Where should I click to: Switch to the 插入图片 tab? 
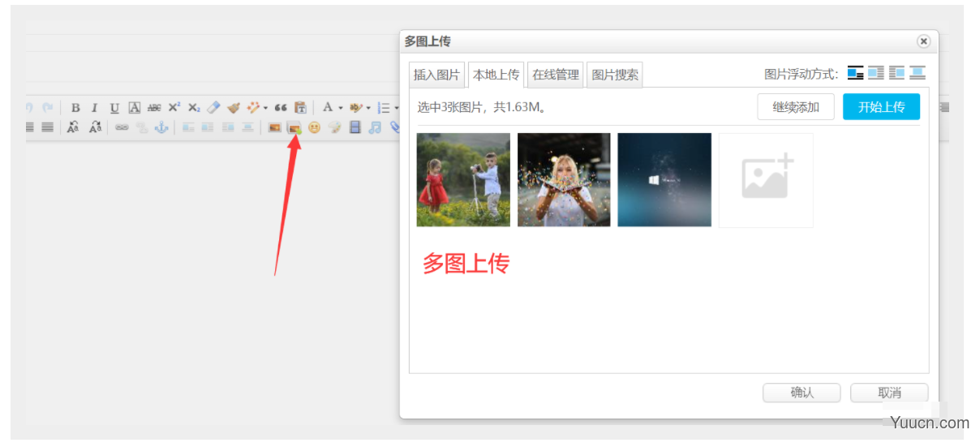(436, 75)
